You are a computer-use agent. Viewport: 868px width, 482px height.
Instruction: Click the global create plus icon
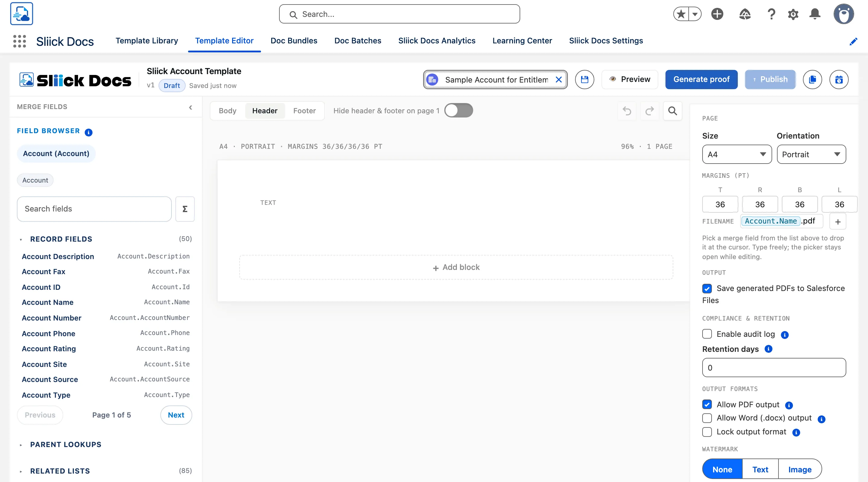[x=717, y=14]
